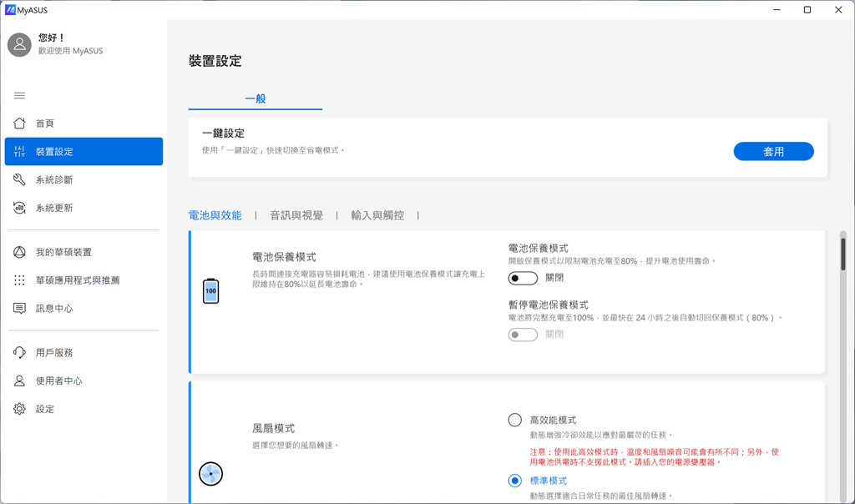
Task: Open 設定 gear icon in sidebar
Action: [20, 409]
